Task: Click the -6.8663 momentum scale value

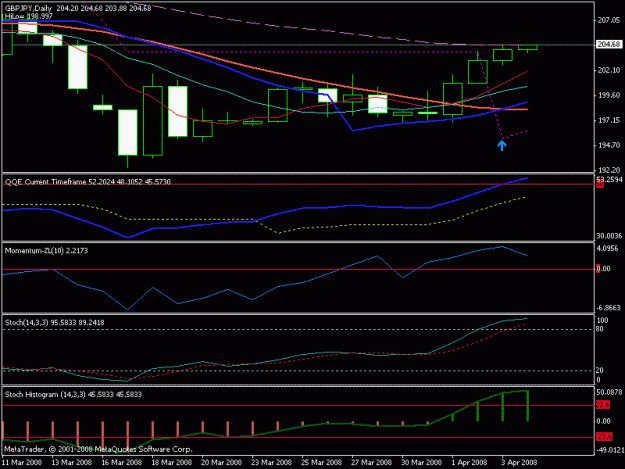Action: click(x=609, y=308)
